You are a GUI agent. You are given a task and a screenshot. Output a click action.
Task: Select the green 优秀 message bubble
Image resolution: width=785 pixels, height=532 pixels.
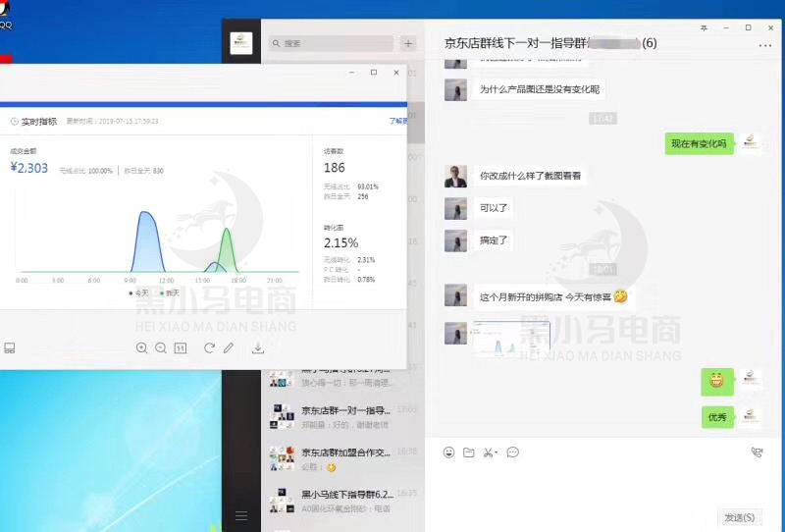[717, 417]
